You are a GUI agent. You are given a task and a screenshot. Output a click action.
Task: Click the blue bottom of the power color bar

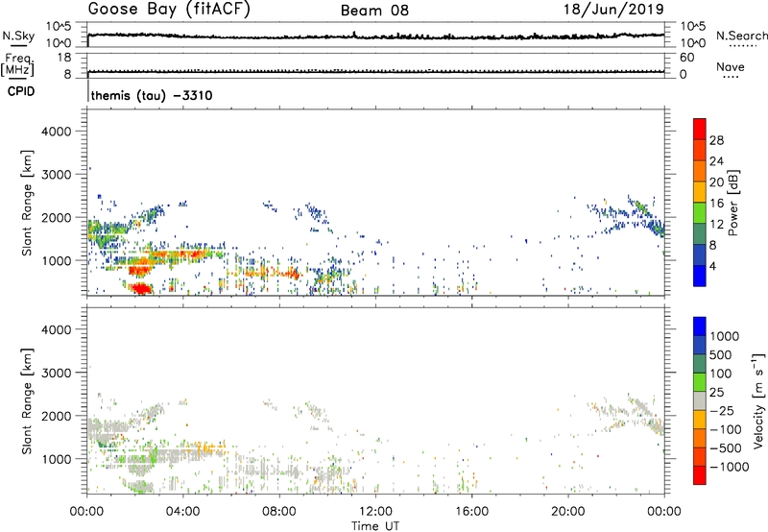point(700,276)
